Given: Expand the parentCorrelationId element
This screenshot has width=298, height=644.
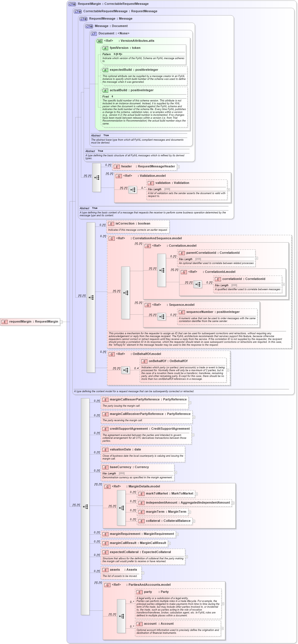Looking at the screenshot, I should 257,258.
